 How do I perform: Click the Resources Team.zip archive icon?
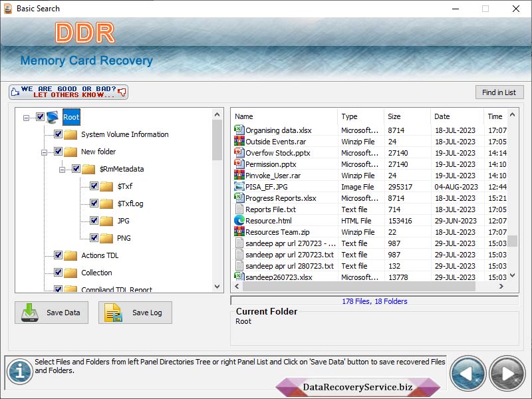[239, 232]
